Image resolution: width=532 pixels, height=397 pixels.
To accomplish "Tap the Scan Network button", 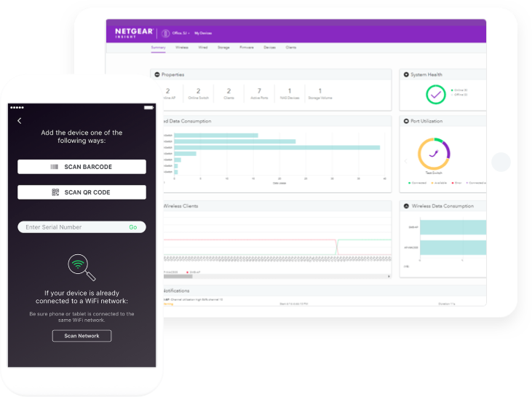I will (x=82, y=336).
